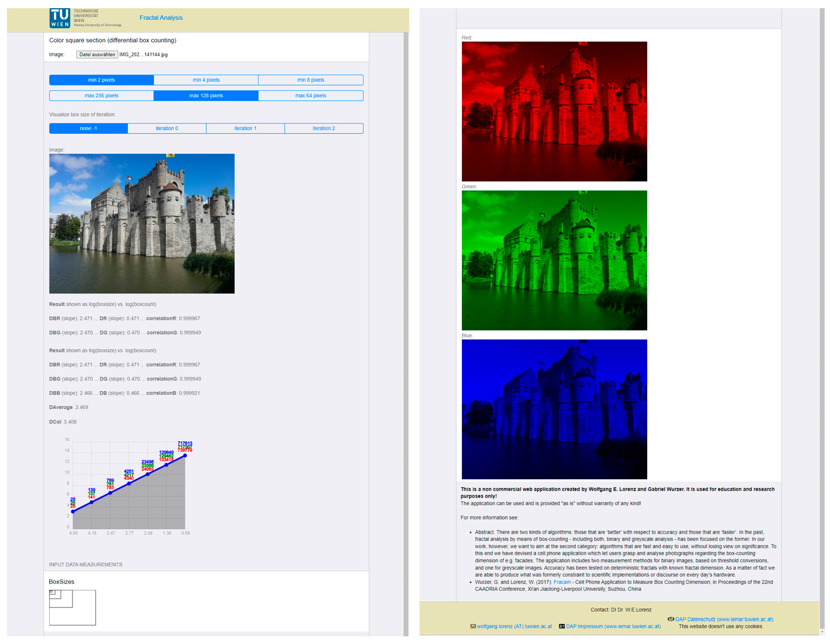
Task: Click the TU Wien logo
Action: pyautogui.click(x=60, y=18)
